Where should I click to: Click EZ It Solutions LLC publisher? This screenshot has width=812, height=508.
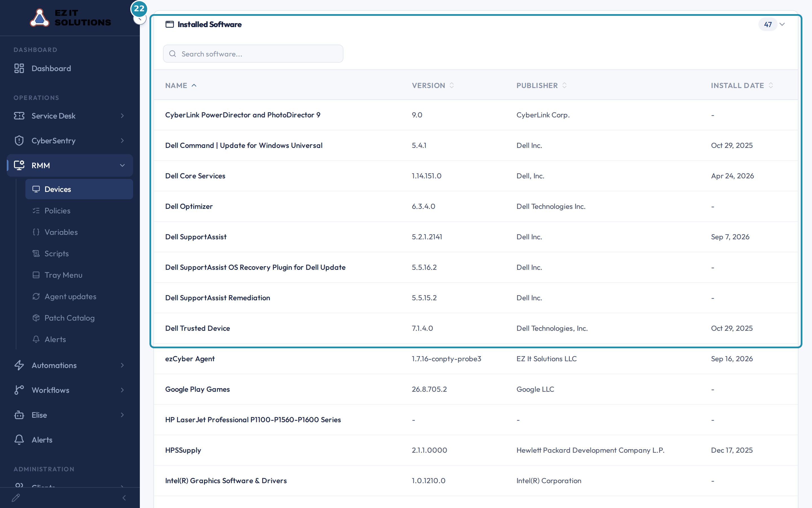click(546, 359)
